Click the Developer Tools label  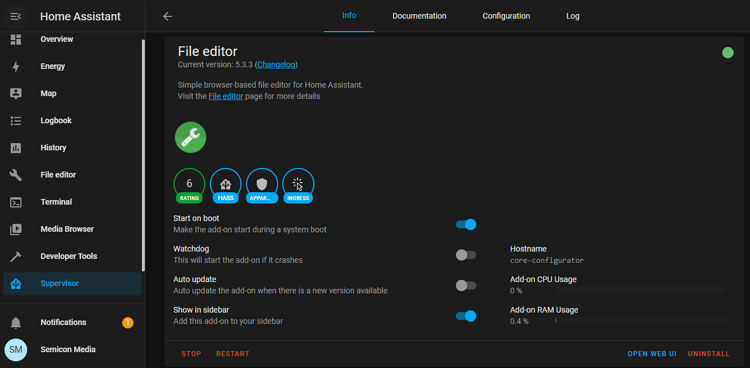point(69,256)
